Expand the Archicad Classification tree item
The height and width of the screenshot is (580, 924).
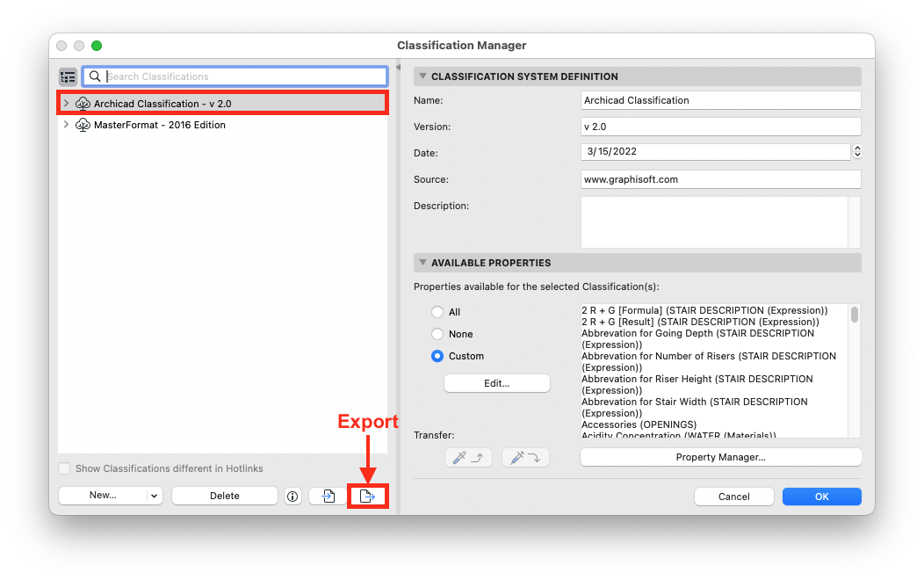point(66,104)
